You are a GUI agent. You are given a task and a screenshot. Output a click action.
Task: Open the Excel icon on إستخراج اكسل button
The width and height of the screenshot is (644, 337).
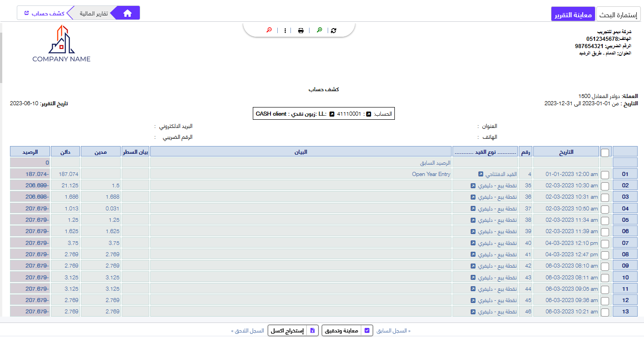pyautogui.click(x=313, y=330)
